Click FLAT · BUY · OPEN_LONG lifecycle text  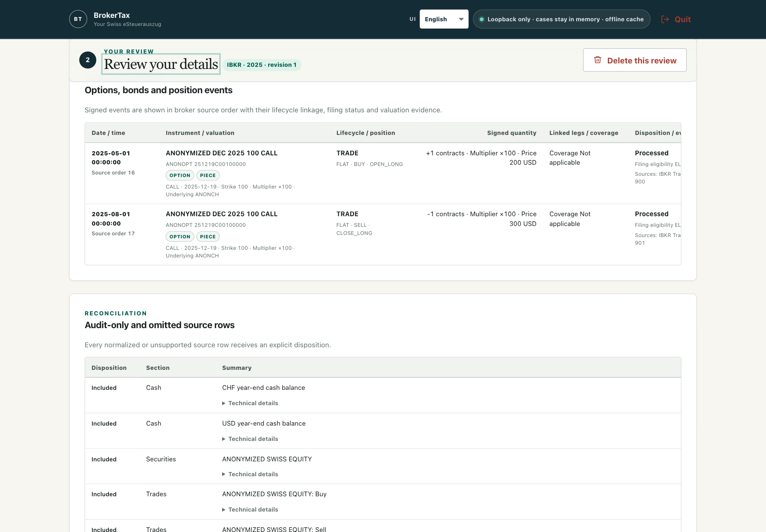[369, 164]
